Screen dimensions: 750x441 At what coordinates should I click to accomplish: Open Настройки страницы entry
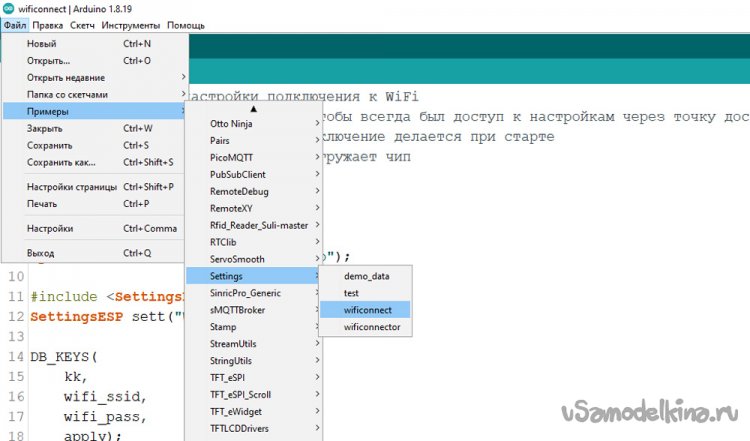coord(94,187)
